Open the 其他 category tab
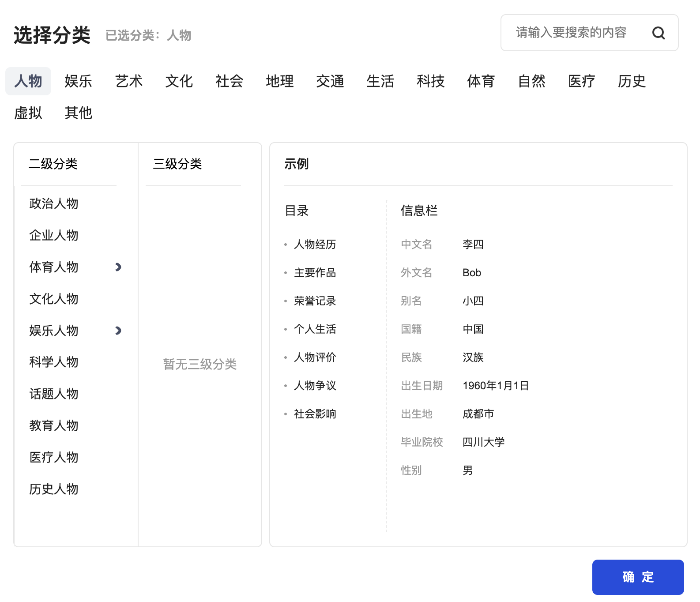 (x=78, y=113)
